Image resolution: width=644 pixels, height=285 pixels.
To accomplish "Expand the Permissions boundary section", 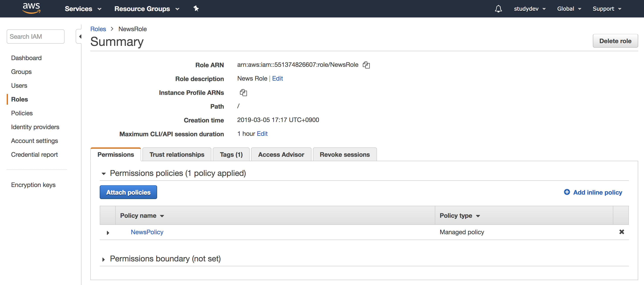I will (103, 259).
